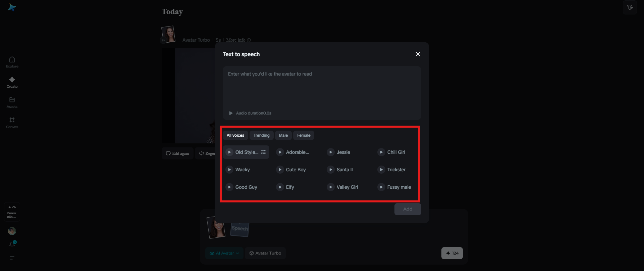This screenshot has width=644, height=271.
Task: Play the Old Style voice preview
Action: 229,152
